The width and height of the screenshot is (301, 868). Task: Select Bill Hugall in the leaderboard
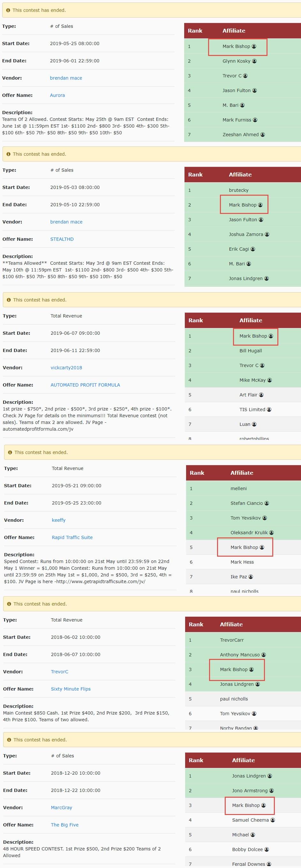click(x=251, y=350)
